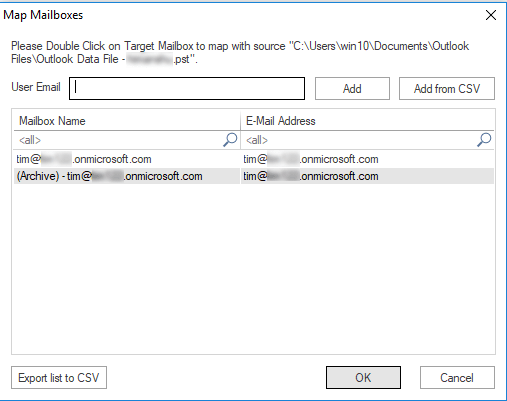
Task: Select the (Archive) - tim@ mailbox row
Action: [x=254, y=176]
